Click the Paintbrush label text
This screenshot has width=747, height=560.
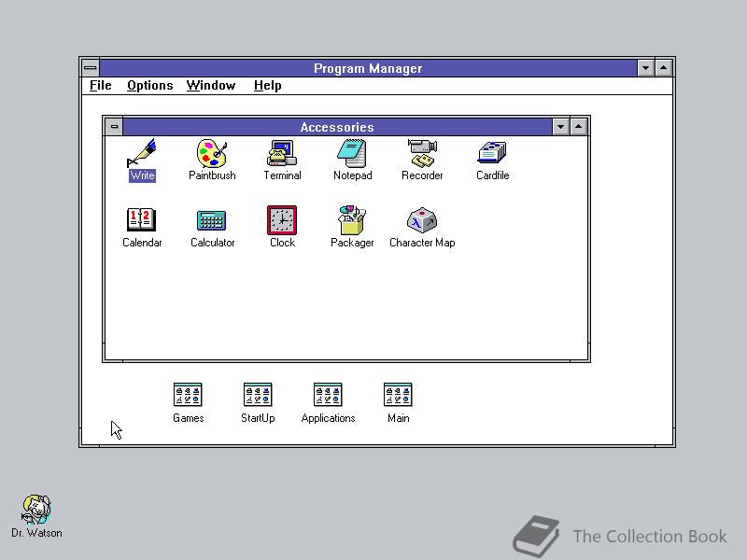tap(212, 175)
